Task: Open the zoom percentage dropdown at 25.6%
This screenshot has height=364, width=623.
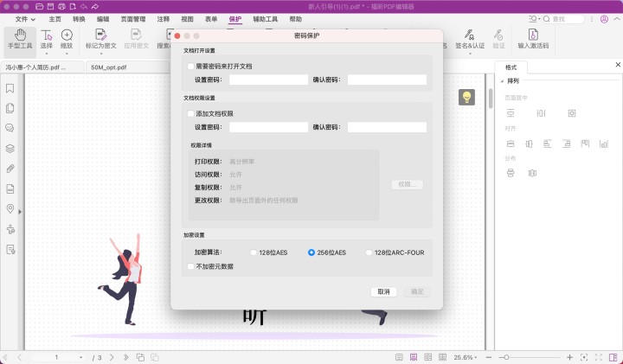Action: point(468,357)
